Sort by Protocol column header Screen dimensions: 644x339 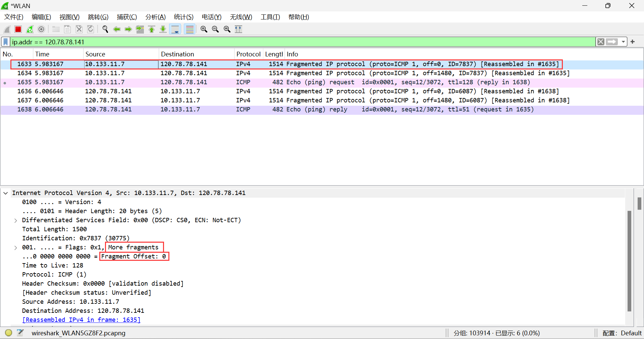click(249, 54)
